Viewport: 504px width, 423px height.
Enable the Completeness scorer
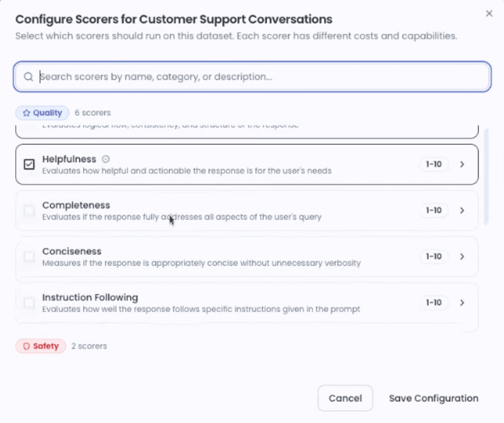(29, 210)
